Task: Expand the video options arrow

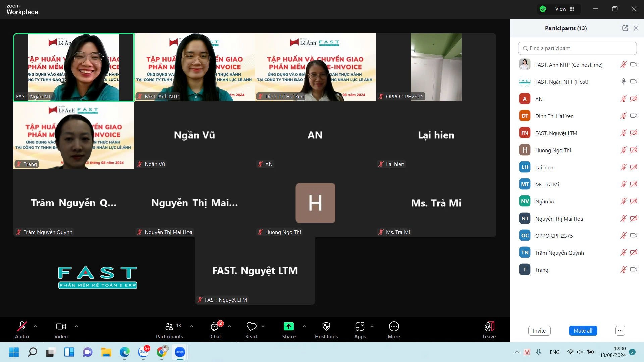Action: 76,326
